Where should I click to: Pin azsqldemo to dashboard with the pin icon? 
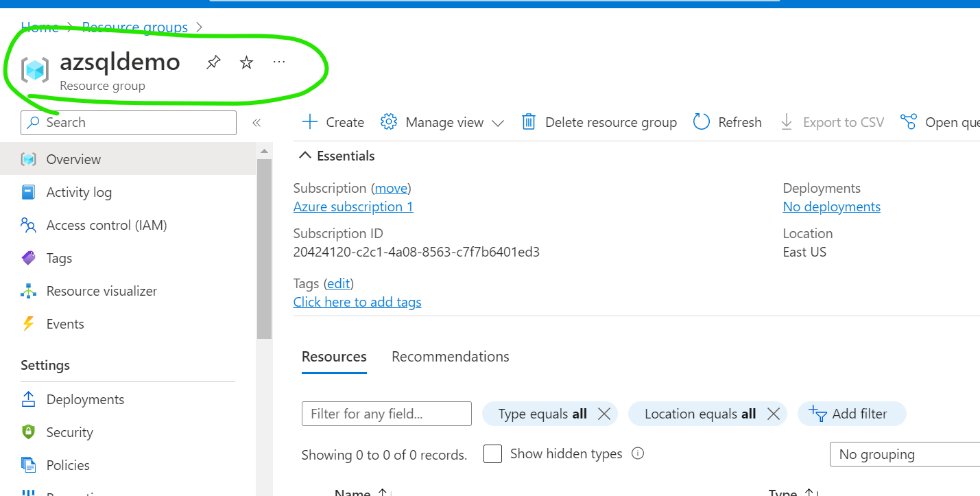(213, 63)
